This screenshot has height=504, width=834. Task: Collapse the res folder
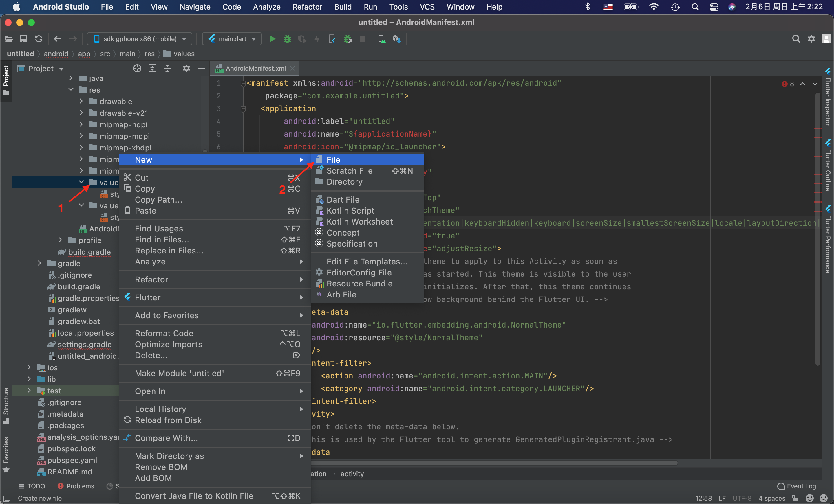pos(71,90)
